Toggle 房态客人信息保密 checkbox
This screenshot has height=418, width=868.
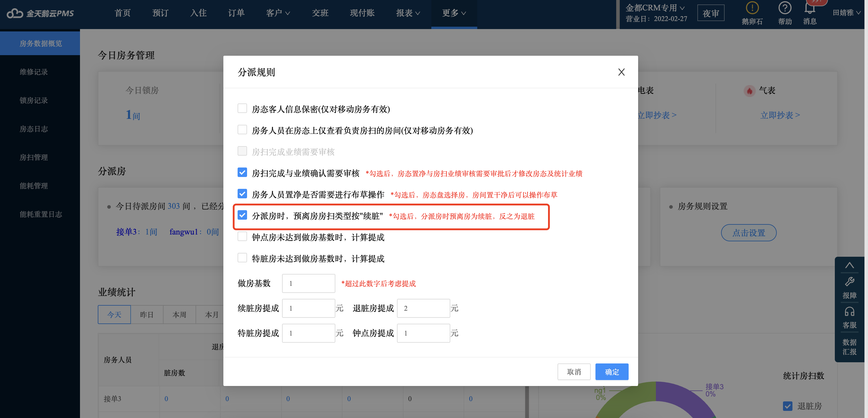[x=242, y=109]
